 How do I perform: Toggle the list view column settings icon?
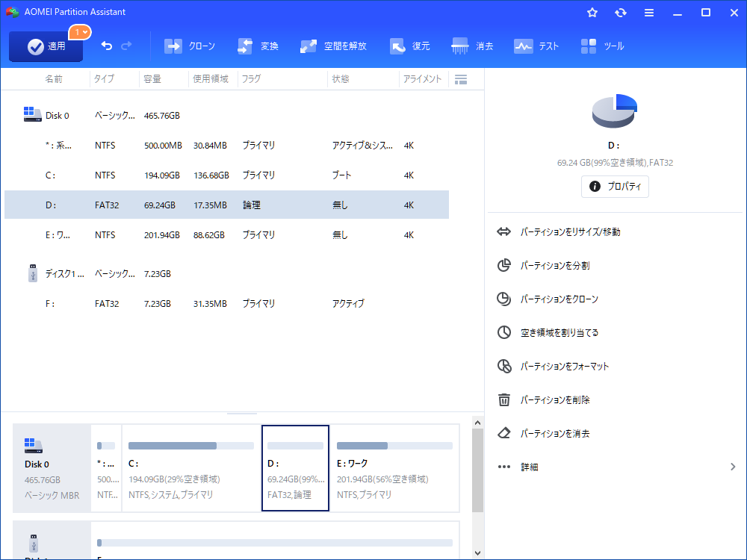coord(461,80)
